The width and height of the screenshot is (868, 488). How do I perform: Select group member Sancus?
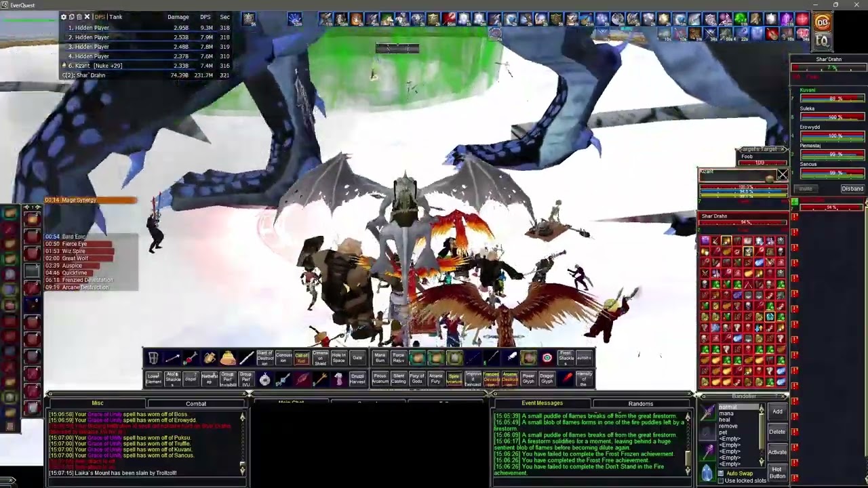(x=808, y=164)
